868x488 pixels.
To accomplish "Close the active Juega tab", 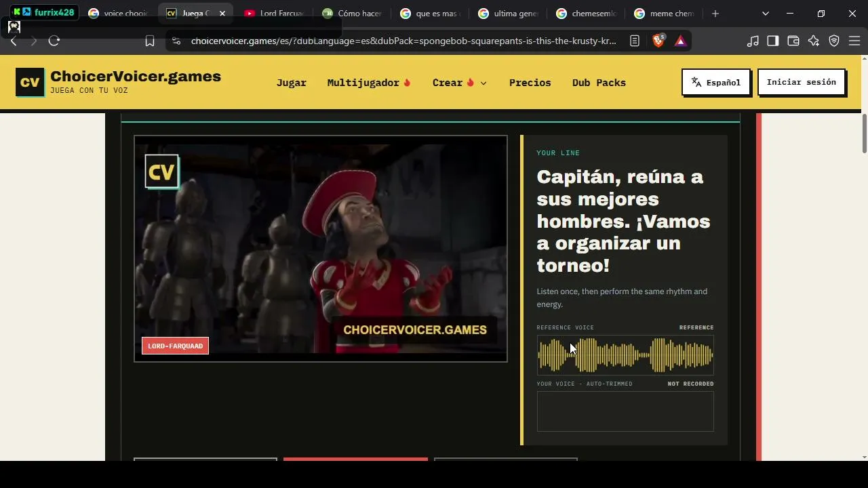I will pos(222,14).
